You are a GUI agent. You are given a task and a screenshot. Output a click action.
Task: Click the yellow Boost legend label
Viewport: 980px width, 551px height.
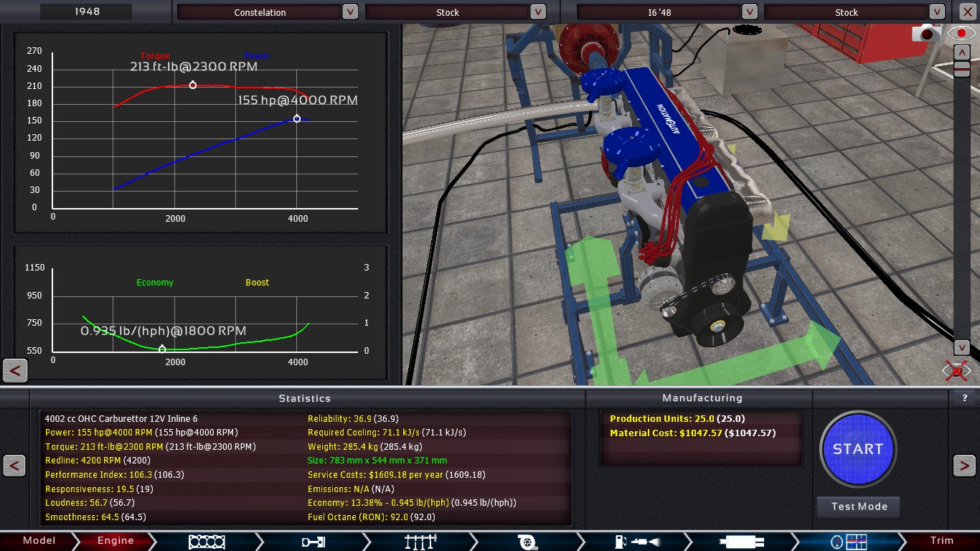tap(258, 283)
